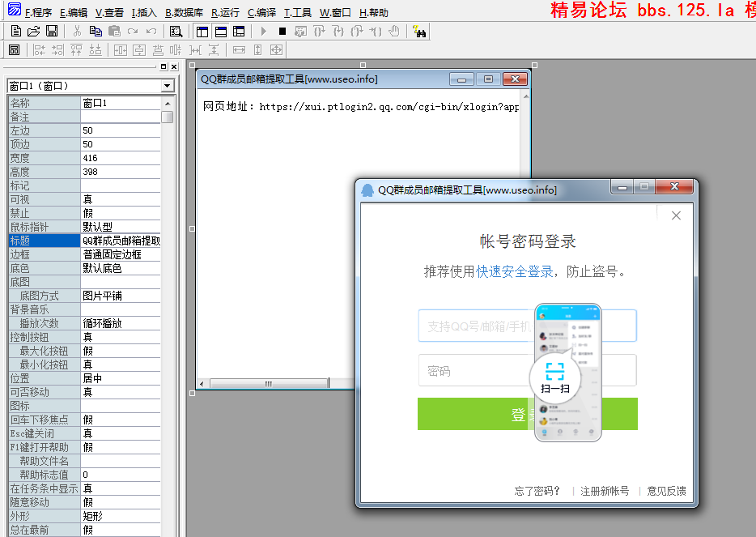Paste from the clipboard
This screenshot has width=756, height=537.
[x=114, y=32]
